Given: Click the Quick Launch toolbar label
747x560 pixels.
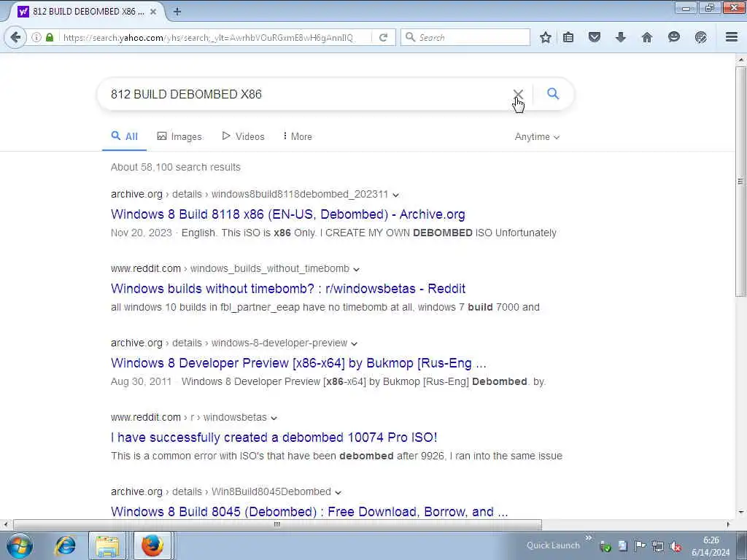Looking at the screenshot, I should coord(553,545).
